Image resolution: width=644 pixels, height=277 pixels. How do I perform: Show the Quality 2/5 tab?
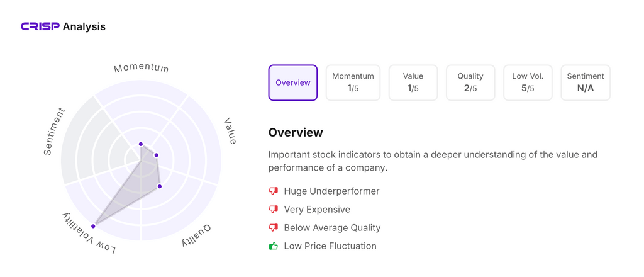tap(470, 82)
